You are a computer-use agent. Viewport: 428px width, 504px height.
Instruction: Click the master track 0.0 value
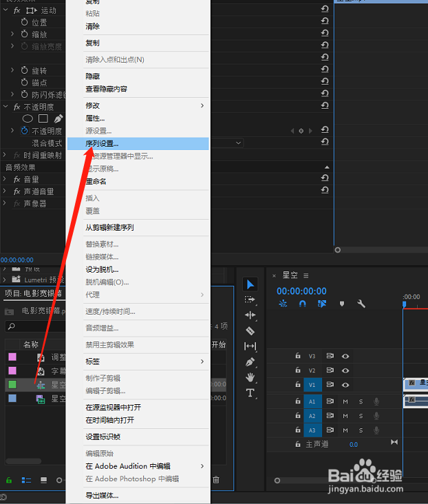(x=354, y=445)
